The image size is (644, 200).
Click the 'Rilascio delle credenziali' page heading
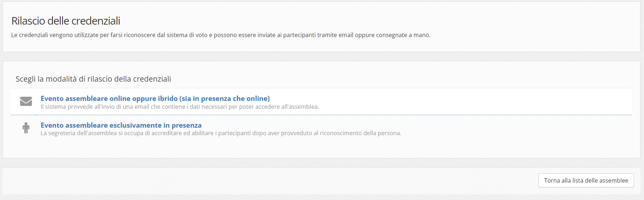(66, 21)
